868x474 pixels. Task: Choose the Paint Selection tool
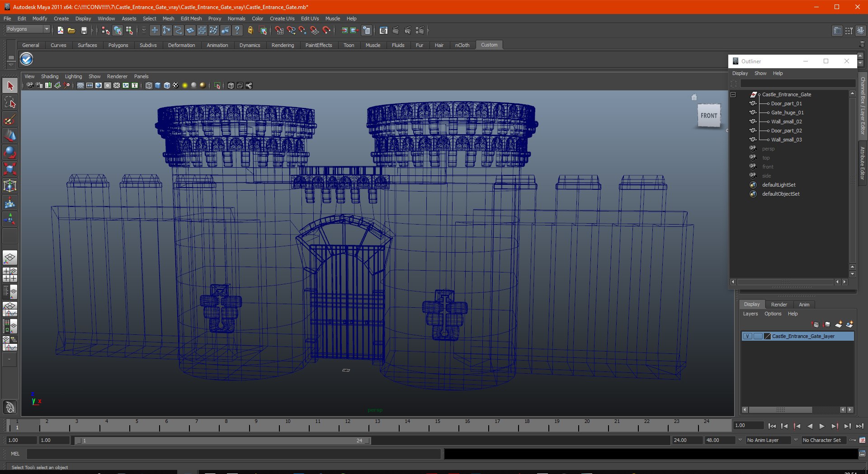(10, 119)
